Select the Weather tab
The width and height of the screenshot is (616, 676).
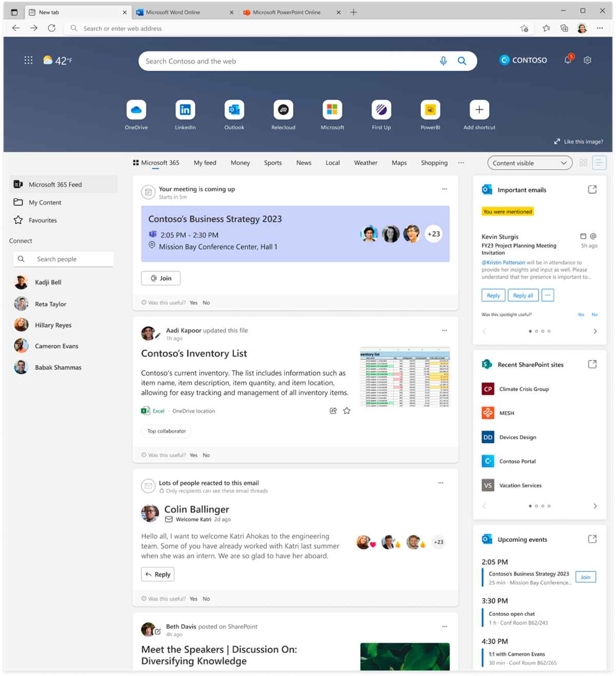click(x=365, y=163)
